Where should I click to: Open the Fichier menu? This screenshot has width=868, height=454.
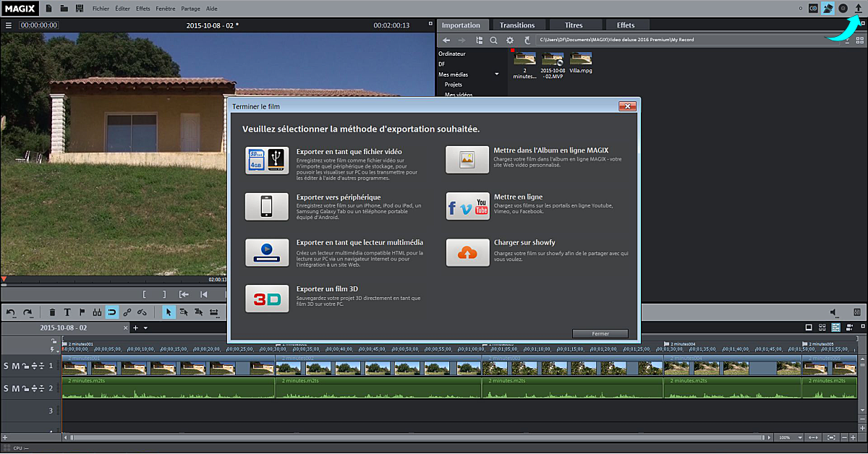101,8
